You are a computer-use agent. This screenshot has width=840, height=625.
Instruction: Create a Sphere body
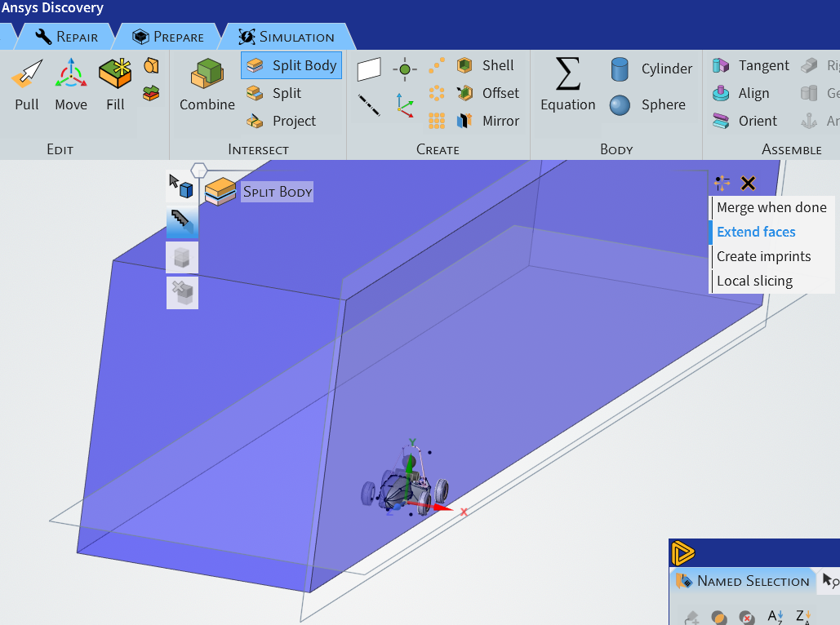(x=647, y=105)
